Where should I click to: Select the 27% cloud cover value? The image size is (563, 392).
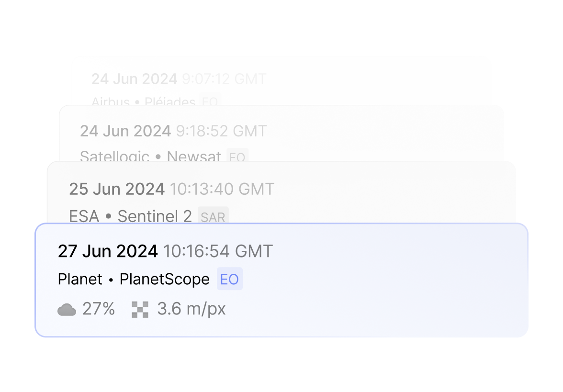99,309
